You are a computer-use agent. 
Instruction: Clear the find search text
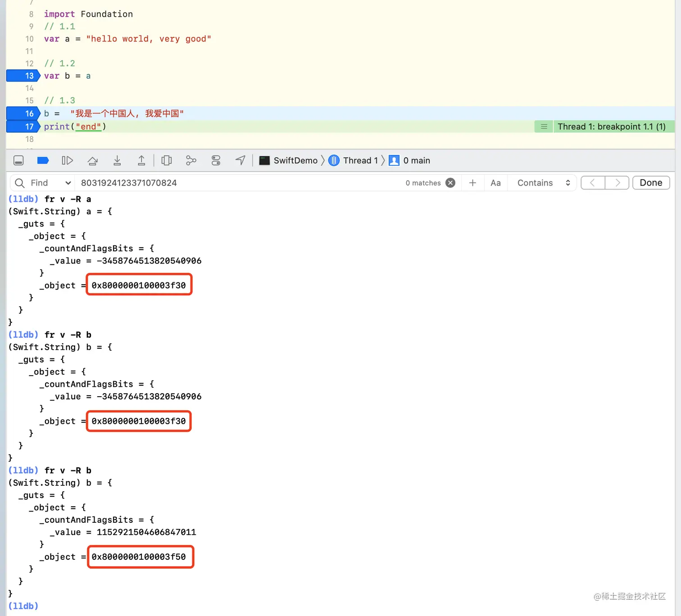(450, 183)
